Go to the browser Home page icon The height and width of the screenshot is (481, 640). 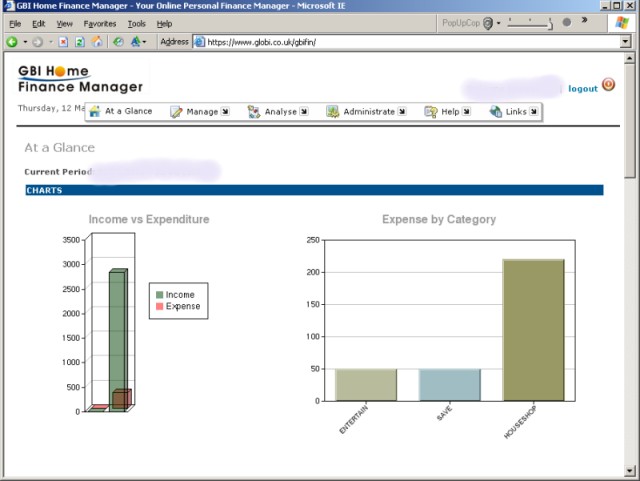97,42
